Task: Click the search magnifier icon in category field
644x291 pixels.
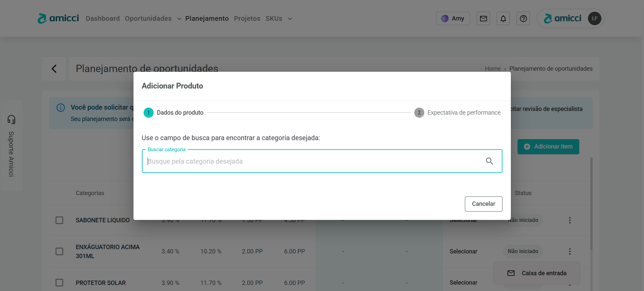Action: click(x=489, y=161)
